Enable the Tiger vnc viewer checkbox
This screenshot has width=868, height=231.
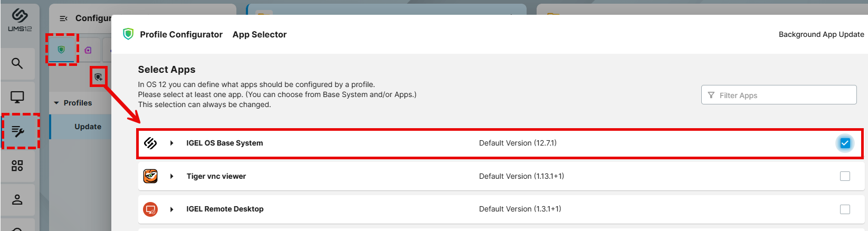pyautogui.click(x=845, y=176)
